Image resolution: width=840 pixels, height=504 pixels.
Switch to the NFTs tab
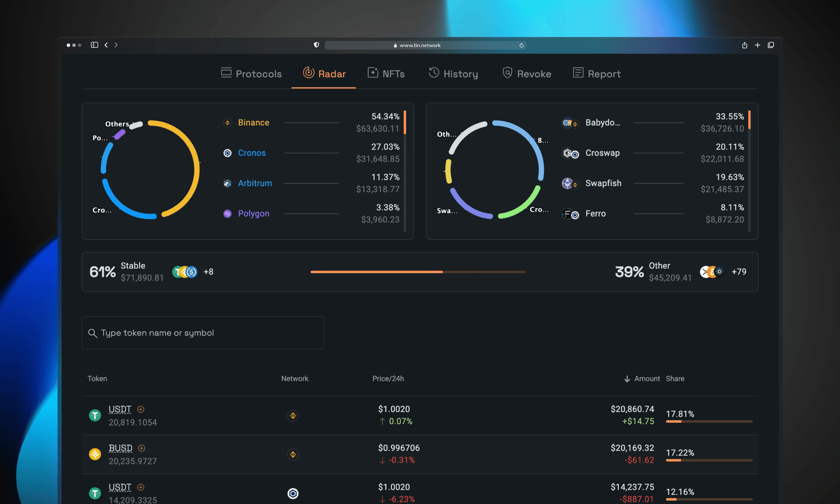[386, 73]
